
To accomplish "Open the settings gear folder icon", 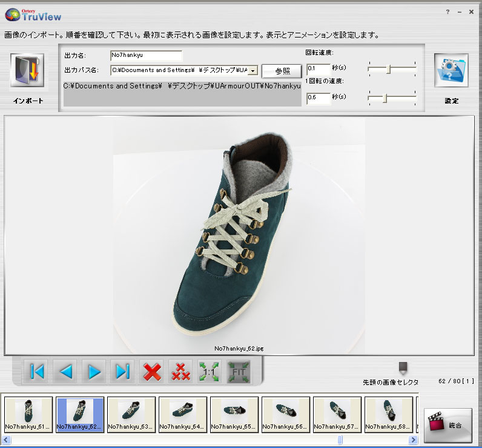I will tap(451, 70).
